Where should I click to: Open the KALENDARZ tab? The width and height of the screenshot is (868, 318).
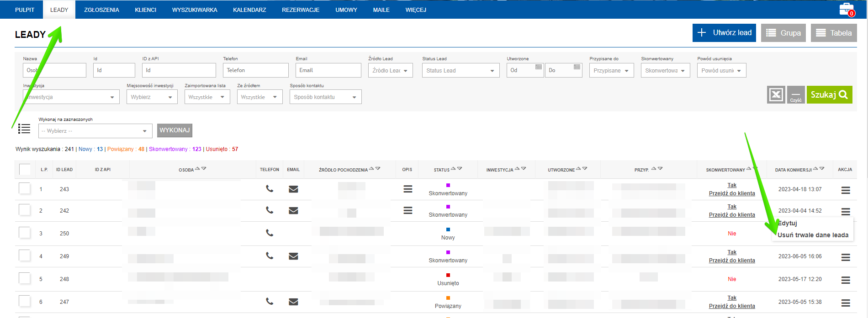pos(249,10)
